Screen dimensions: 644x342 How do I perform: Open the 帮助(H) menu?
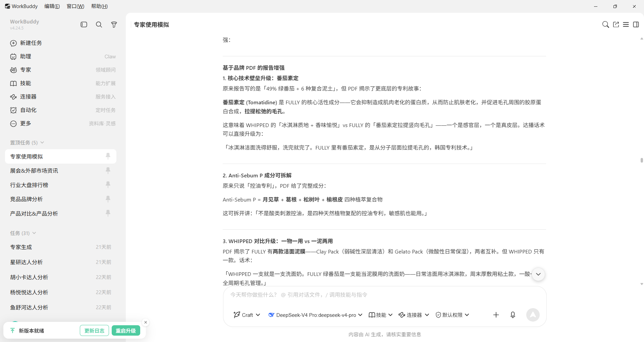pyautogui.click(x=99, y=6)
